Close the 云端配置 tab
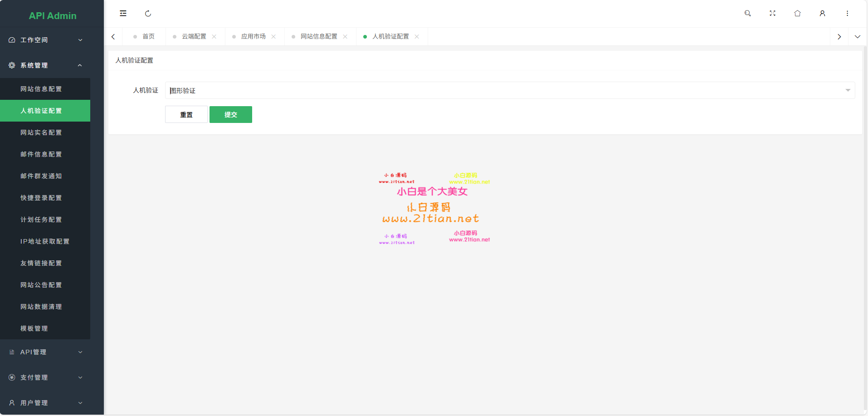 pos(214,37)
